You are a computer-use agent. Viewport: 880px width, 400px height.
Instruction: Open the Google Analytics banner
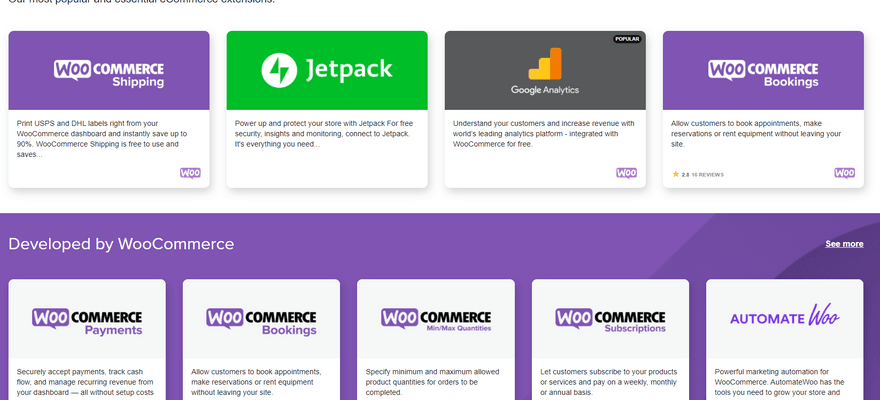pos(545,70)
